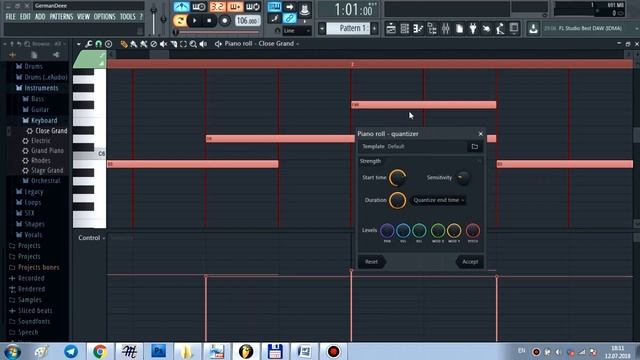
Task: Open the Pattern 1 selector
Action: [348, 28]
